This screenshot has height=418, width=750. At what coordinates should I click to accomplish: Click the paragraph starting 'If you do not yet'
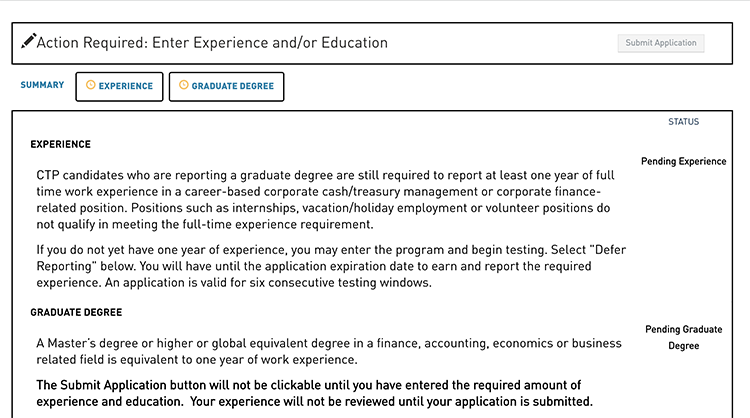331,266
